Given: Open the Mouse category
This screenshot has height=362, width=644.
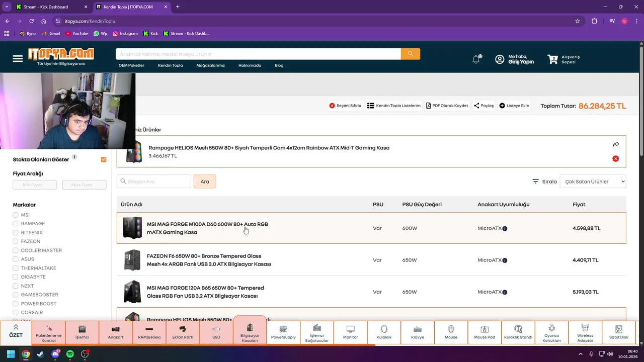Looking at the screenshot, I should point(451,333).
